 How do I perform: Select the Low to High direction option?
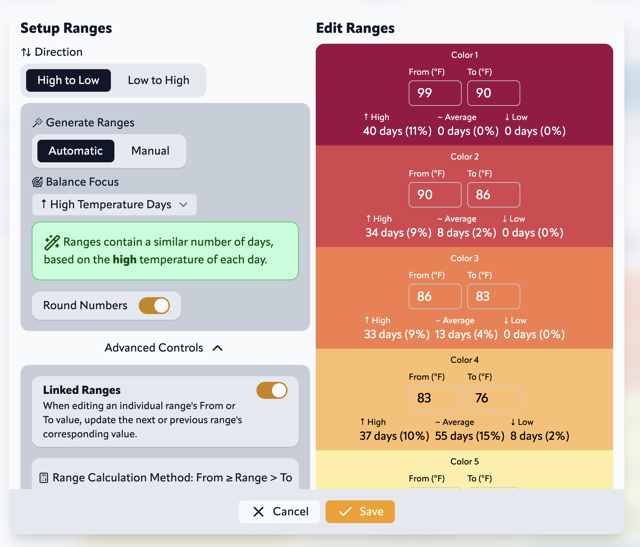point(158,81)
